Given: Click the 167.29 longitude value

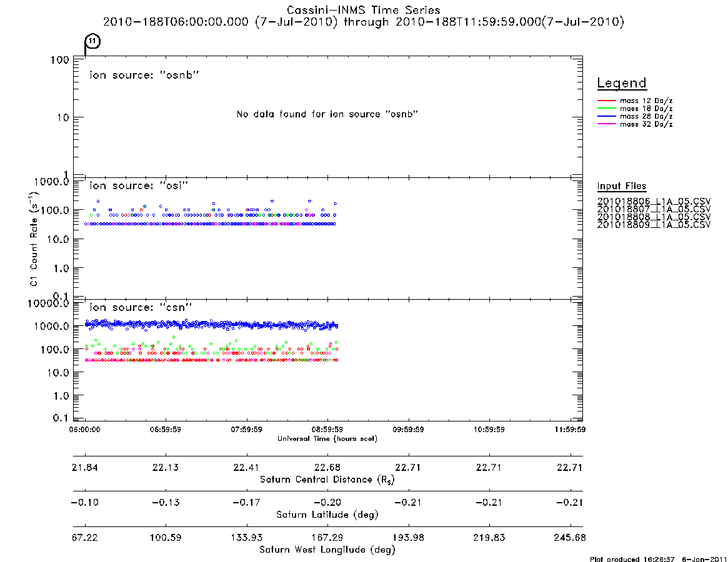Looking at the screenshot, I should (x=327, y=538).
